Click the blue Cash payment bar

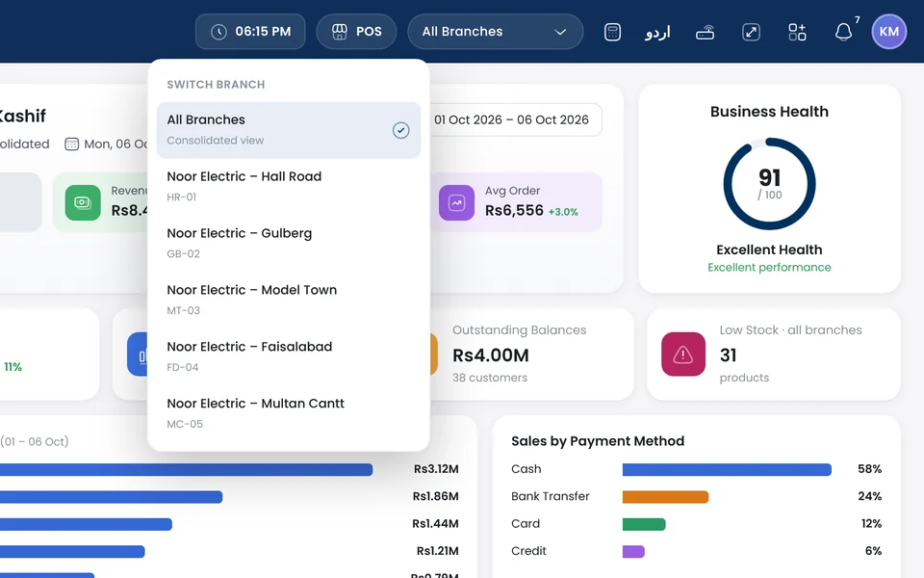(x=727, y=469)
